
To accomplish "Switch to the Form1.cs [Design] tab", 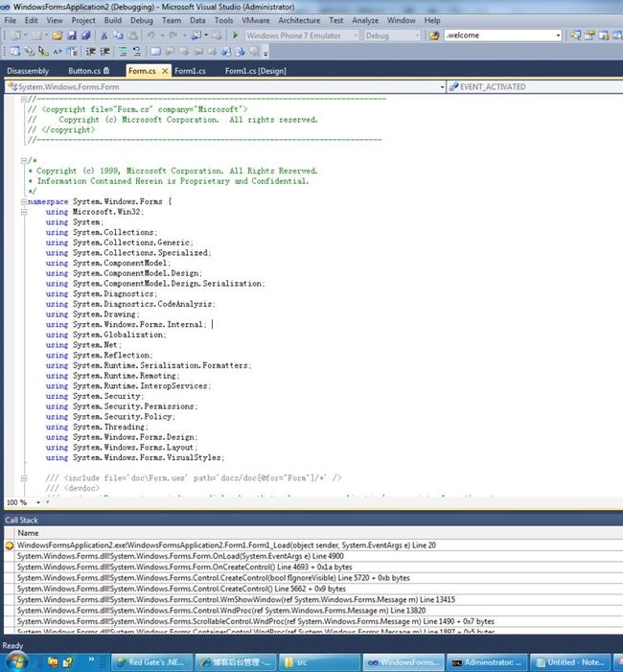I will [x=256, y=71].
